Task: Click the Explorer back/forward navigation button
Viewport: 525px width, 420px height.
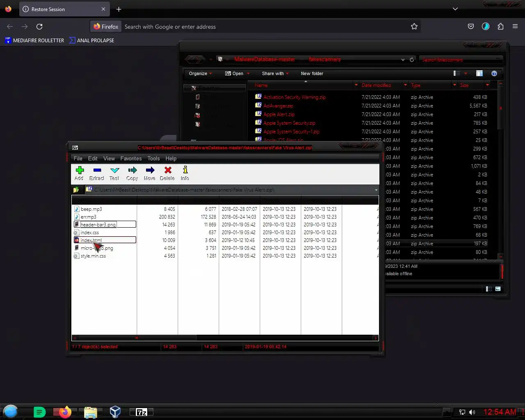Action: [x=195, y=59]
